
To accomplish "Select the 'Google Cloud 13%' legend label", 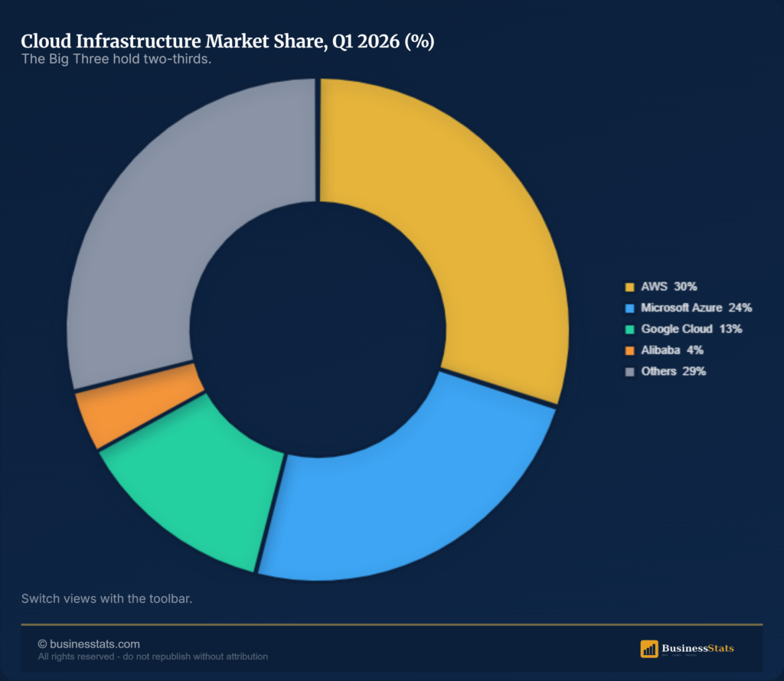I will coord(691,329).
